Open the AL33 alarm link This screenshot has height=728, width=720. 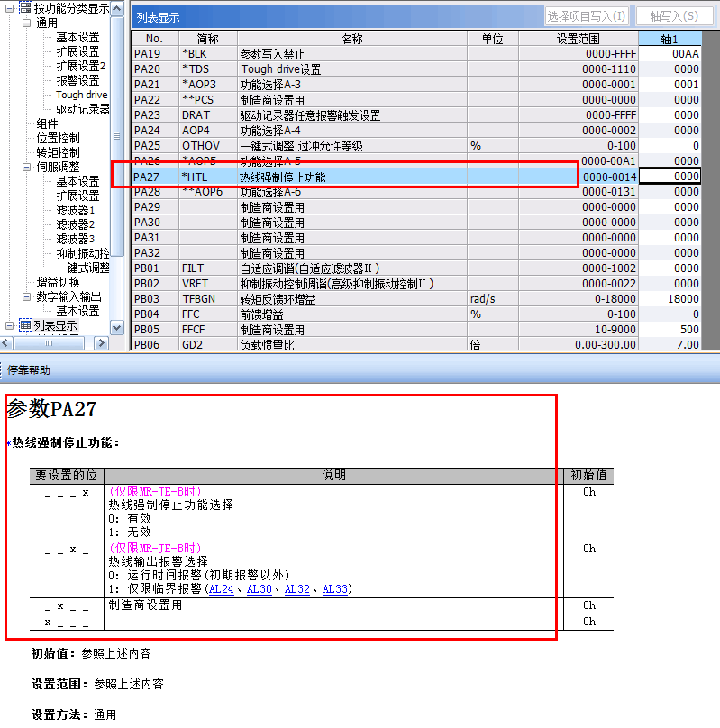coord(336,589)
